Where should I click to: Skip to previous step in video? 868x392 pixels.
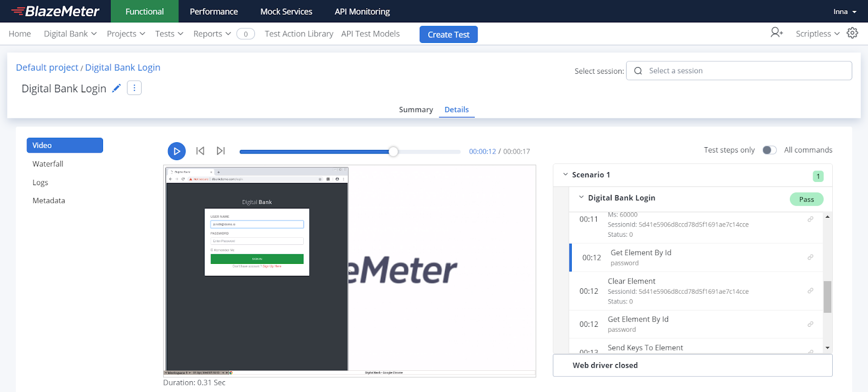click(200, 151)
